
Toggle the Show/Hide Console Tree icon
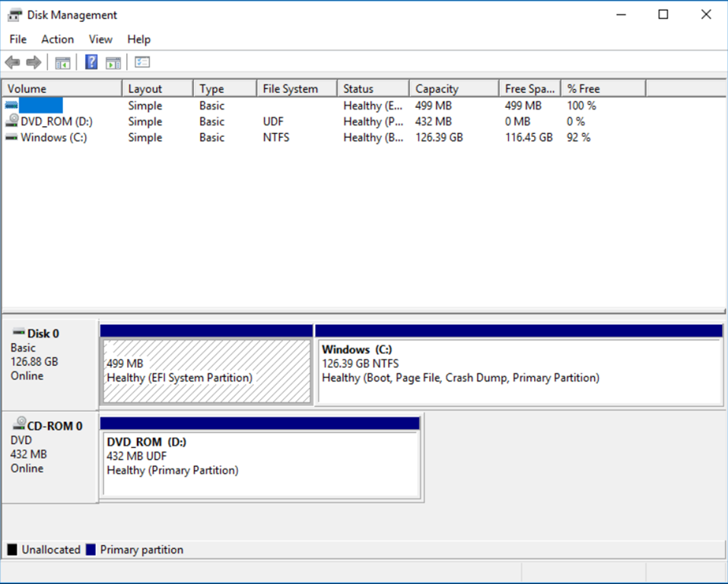pos(62,62)
